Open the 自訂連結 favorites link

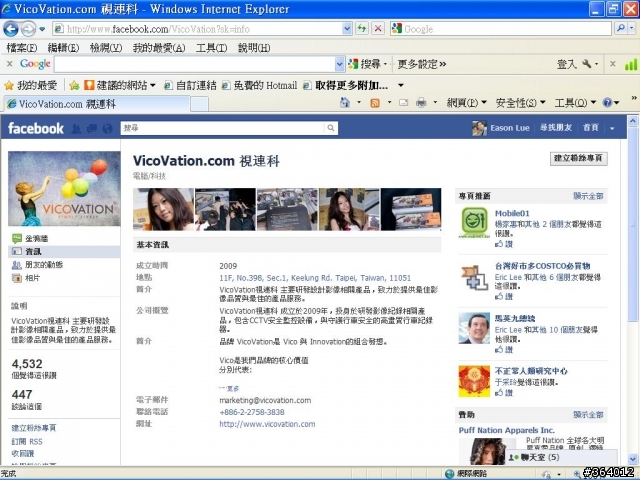point(190,85)
